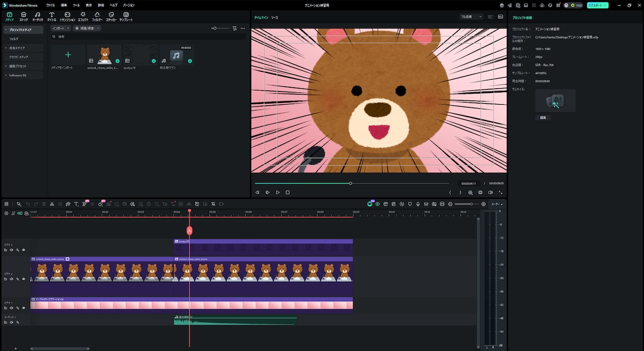The image size is (644, 351).
Task: Open the ファイル menu
Action: point(50,5)
